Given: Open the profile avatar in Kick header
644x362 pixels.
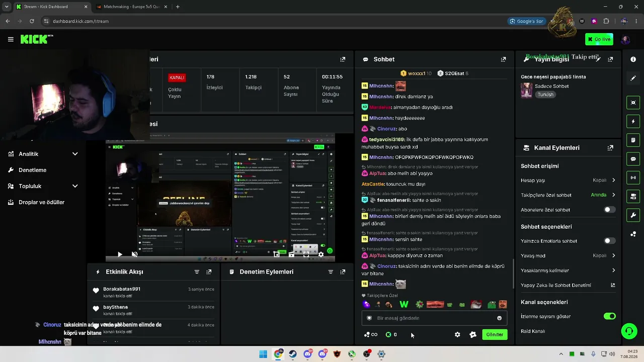Looking at the screenshot, I should click(625, 39).
